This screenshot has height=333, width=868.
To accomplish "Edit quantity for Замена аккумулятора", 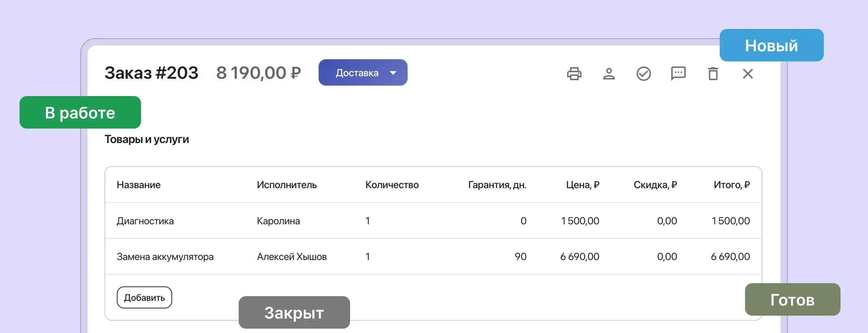I will [367, 256].
